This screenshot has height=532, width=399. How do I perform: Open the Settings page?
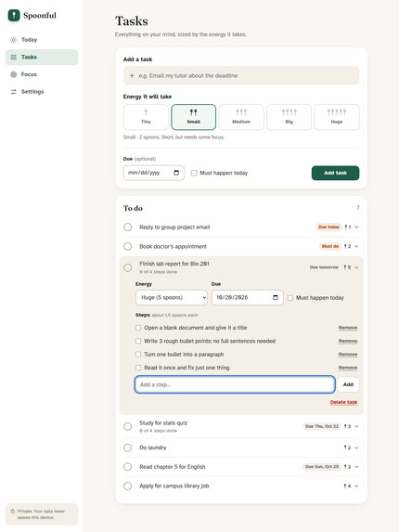coord(42,92)
